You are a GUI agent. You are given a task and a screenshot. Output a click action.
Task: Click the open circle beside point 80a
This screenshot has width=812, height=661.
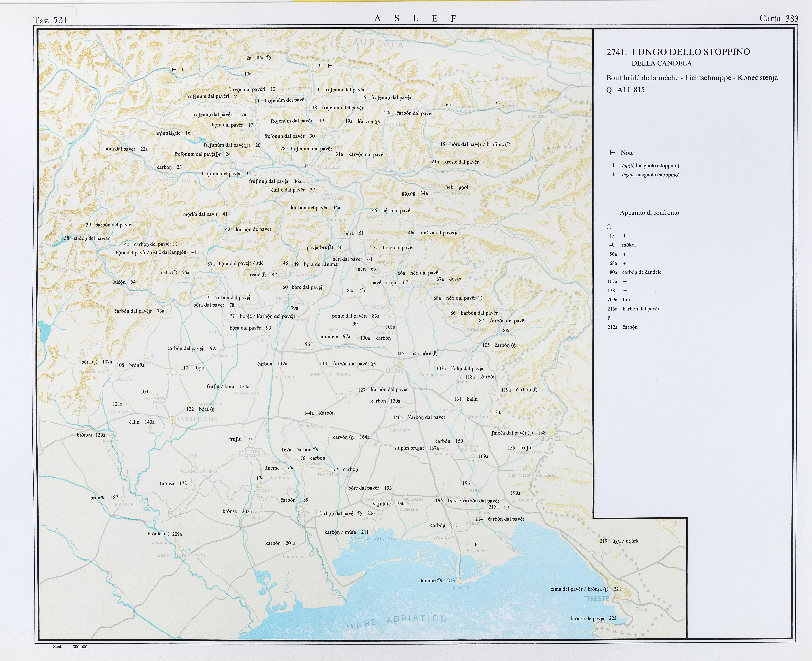point(362,291)
